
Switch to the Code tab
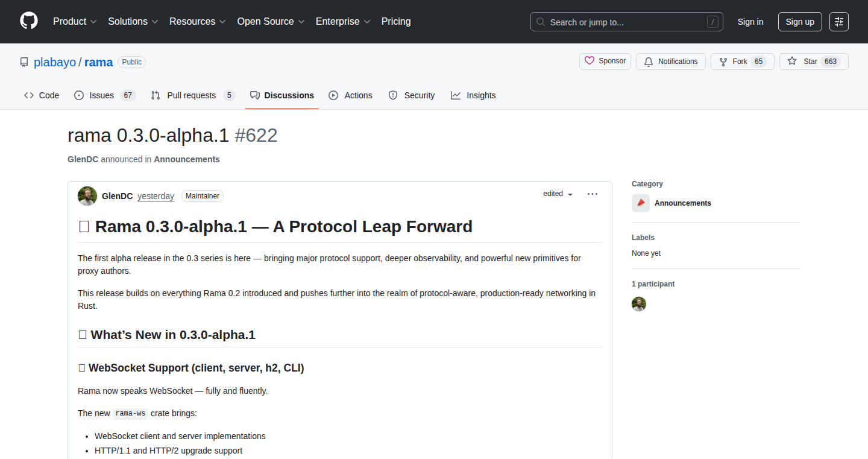coord(42,95)
